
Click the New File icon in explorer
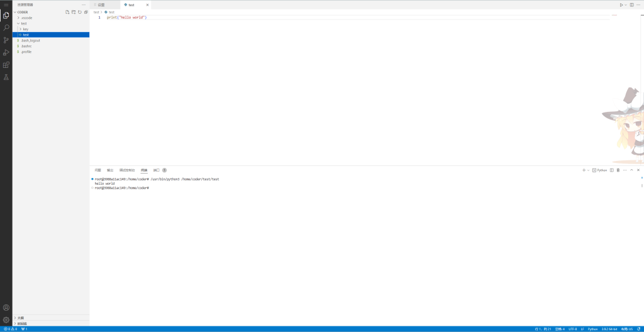(68, 12)
